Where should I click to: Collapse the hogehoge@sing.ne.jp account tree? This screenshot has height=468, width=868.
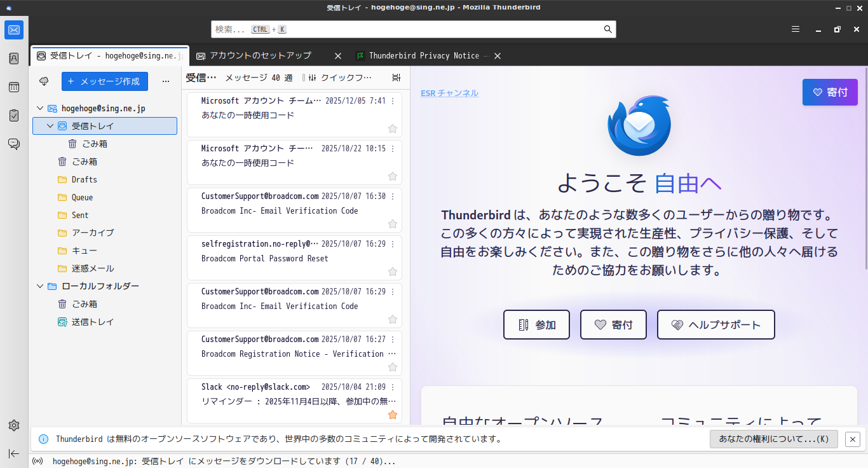[x=40, y=109]
